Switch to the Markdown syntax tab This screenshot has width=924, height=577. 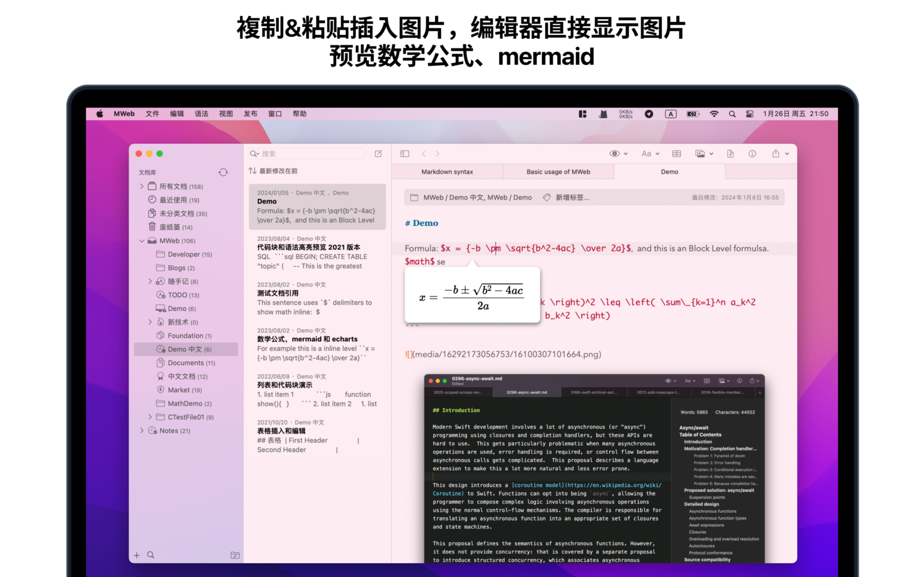tap(447, 172)
